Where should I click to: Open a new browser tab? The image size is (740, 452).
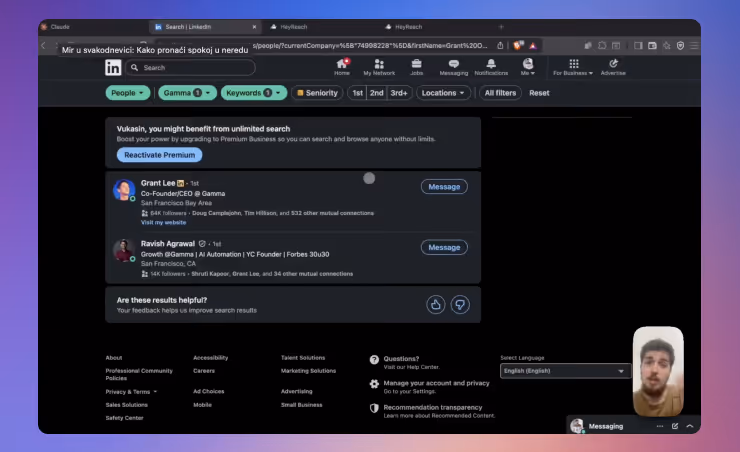pos(501,27)
